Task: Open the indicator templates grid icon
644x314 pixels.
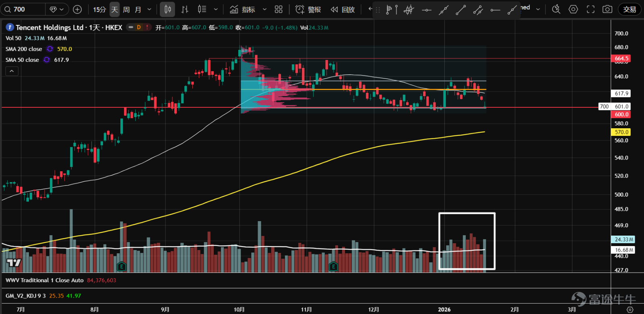Action: [279, 9]
